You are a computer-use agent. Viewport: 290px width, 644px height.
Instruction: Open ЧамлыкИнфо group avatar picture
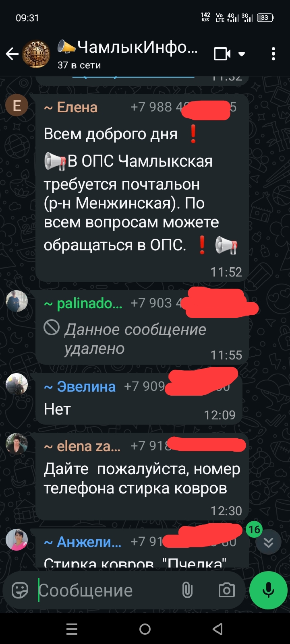pos(35,54)
